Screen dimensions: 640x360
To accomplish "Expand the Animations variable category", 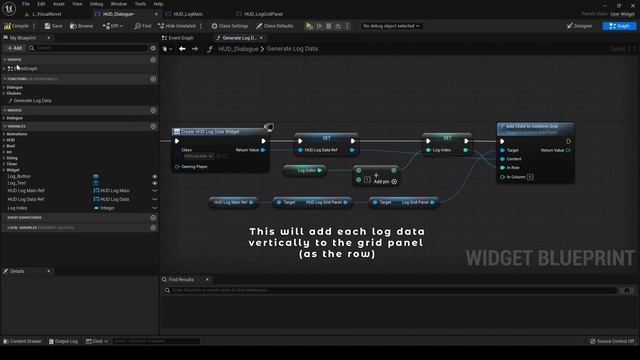I will (4, 134).
